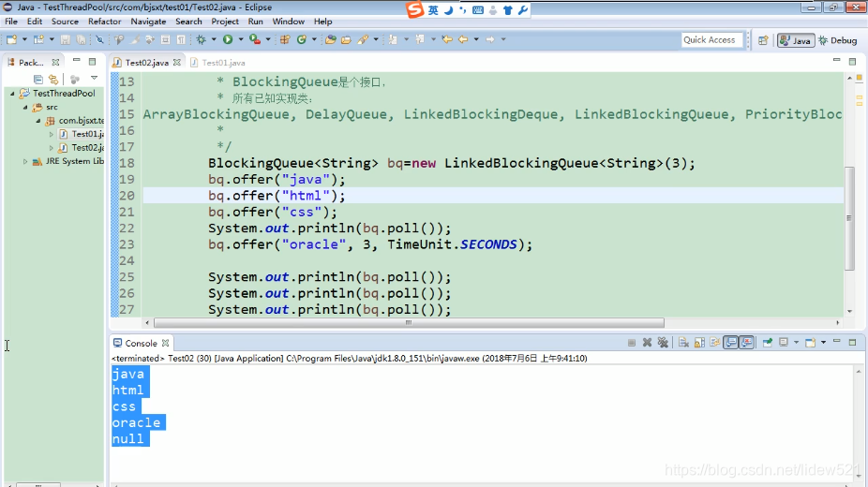The height and width of the screenshot is (487, 868).
Task: Toggle Link with Editor in Package Explorer
Action: 53,79
